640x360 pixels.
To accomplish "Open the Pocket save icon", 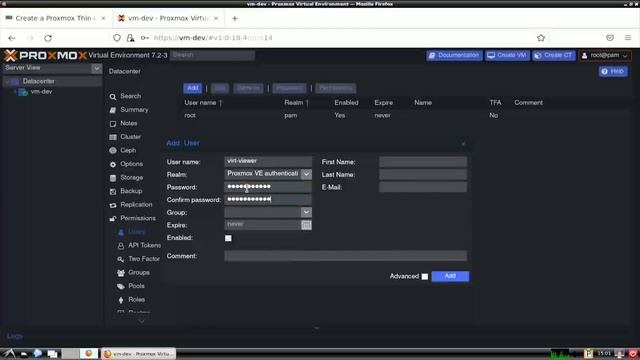I will (610, 38).
